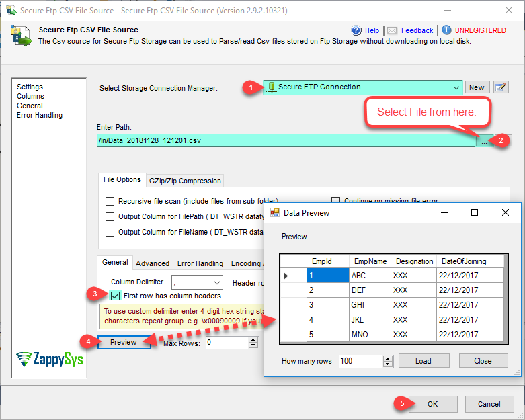The image size is (525, 420).
Task: Increase Max Rows with the up arrow
Action: 253,339
